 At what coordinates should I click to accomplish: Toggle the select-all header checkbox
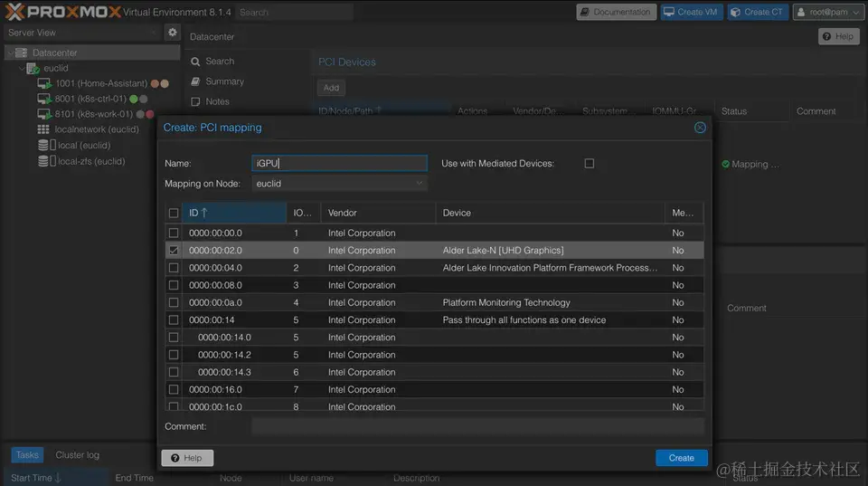pyautogui.click(x=174, y=213)
